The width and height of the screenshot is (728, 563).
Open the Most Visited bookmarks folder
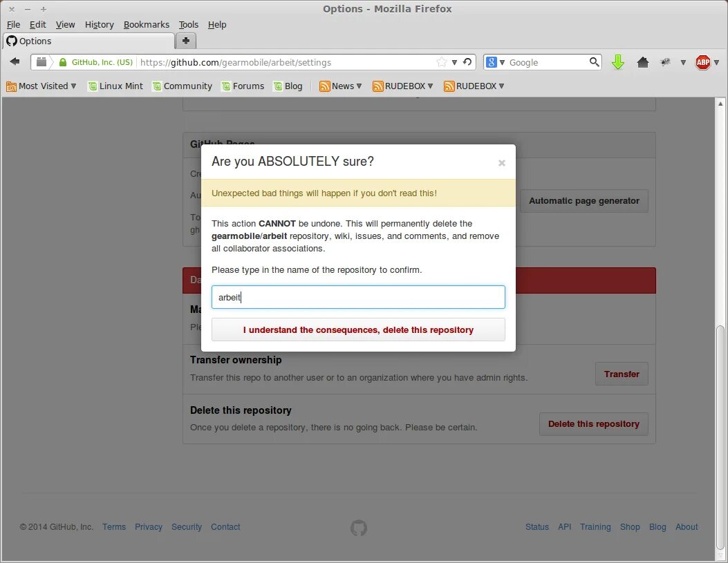pos(41,86)
